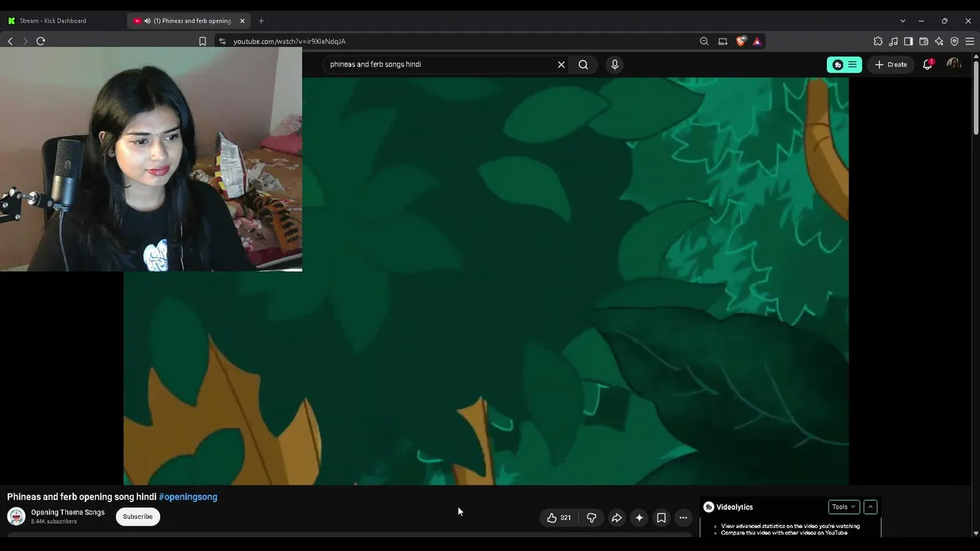Close the Phineas and ferb tab
Image resolution: width=980 pixels, height=551 pixels.
pos(243,21)
